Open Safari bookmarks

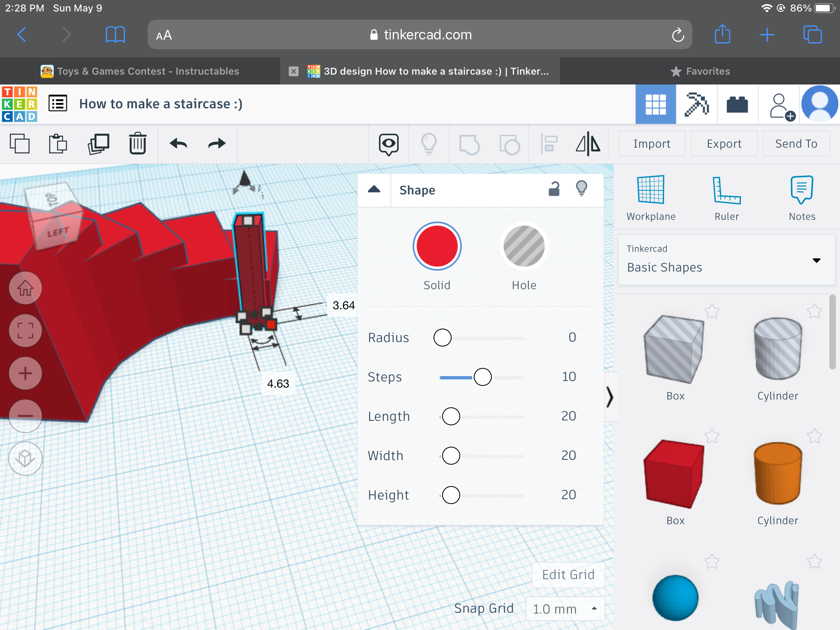click(x=115, y=34)
